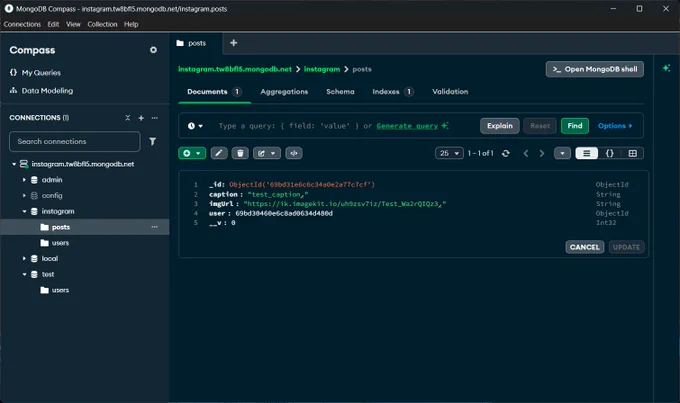Change documents per page 25 dropdown
Viewport: 680px width, 403px height.
[449, 153]
